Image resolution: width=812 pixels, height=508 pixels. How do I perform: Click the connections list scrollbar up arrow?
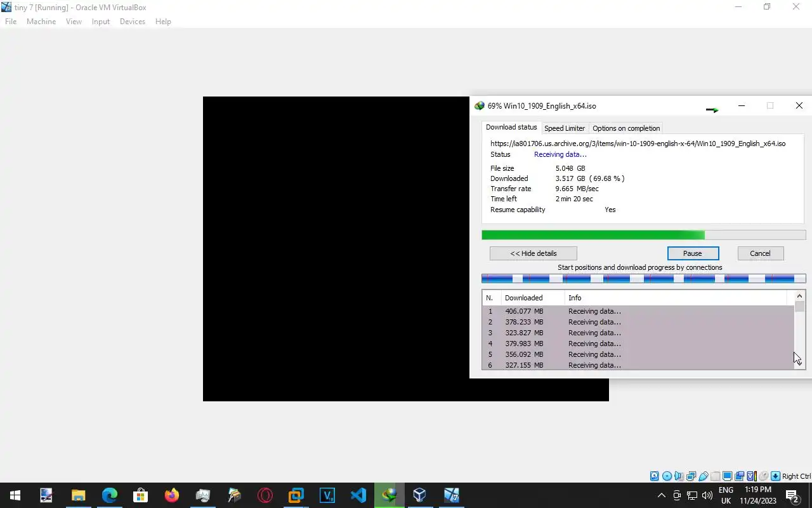[799, 296]
